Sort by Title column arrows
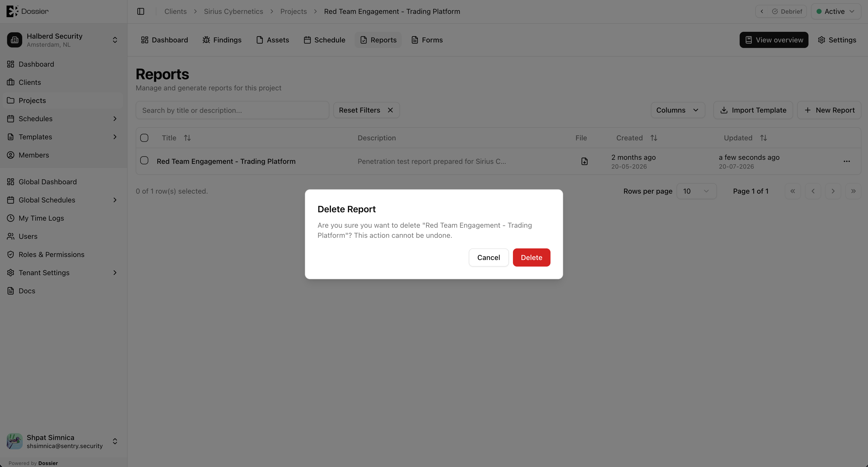This screenshot has width=868, height=467. pyautogui.click(x=187, y=138)
